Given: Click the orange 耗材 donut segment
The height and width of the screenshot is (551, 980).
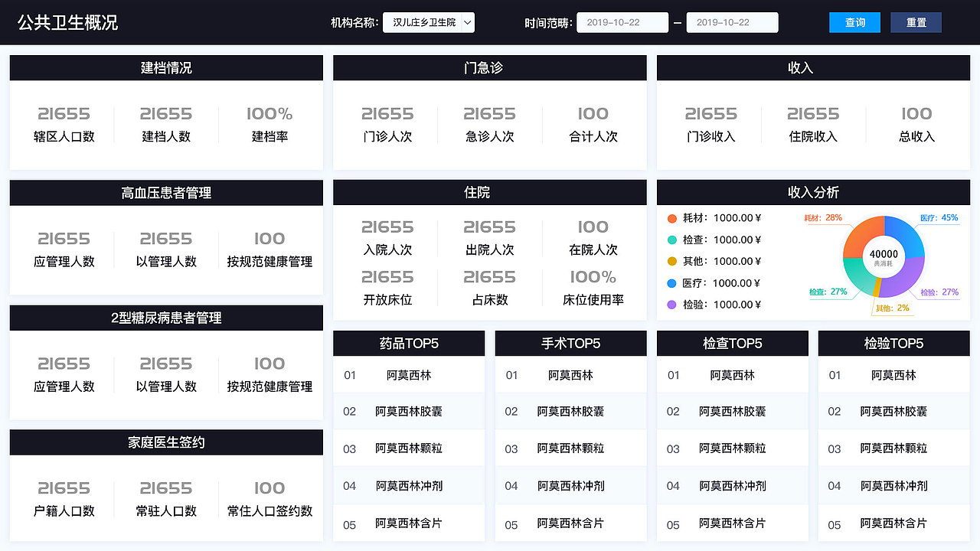Looking at the screenshot, I should (857, 230).
